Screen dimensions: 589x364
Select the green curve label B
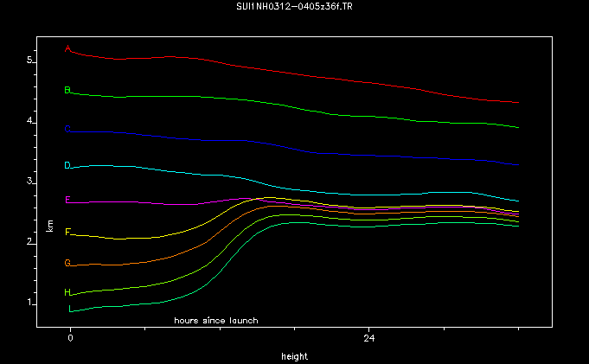pyautogui.click(x=67, y=90)
